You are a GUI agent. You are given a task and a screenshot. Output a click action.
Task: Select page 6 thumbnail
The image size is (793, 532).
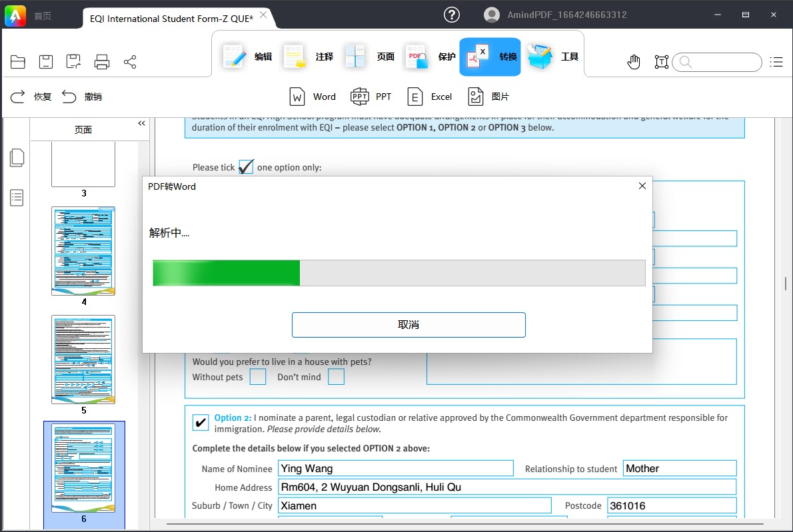coord(83,468)
